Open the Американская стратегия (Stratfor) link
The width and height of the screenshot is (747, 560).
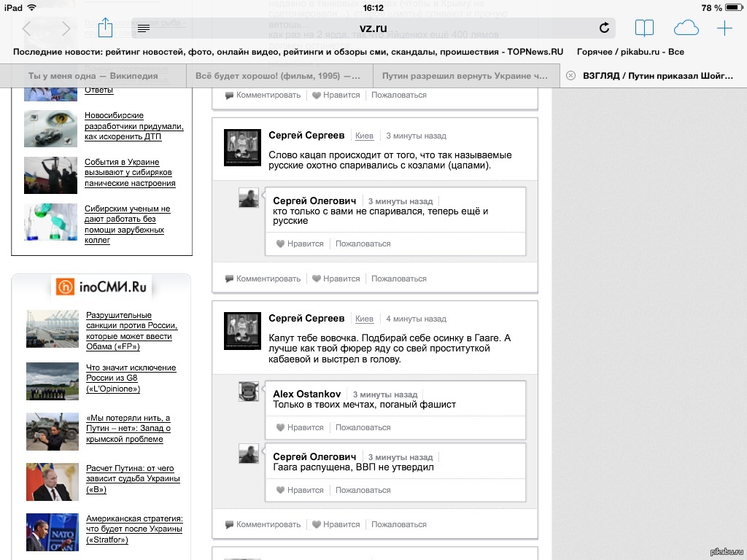click(134, 529)
